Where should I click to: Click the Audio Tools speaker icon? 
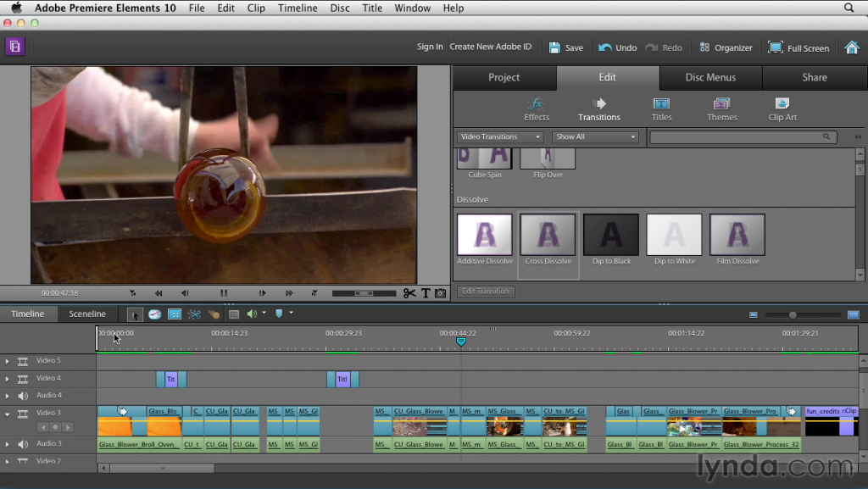pos(252,314)
